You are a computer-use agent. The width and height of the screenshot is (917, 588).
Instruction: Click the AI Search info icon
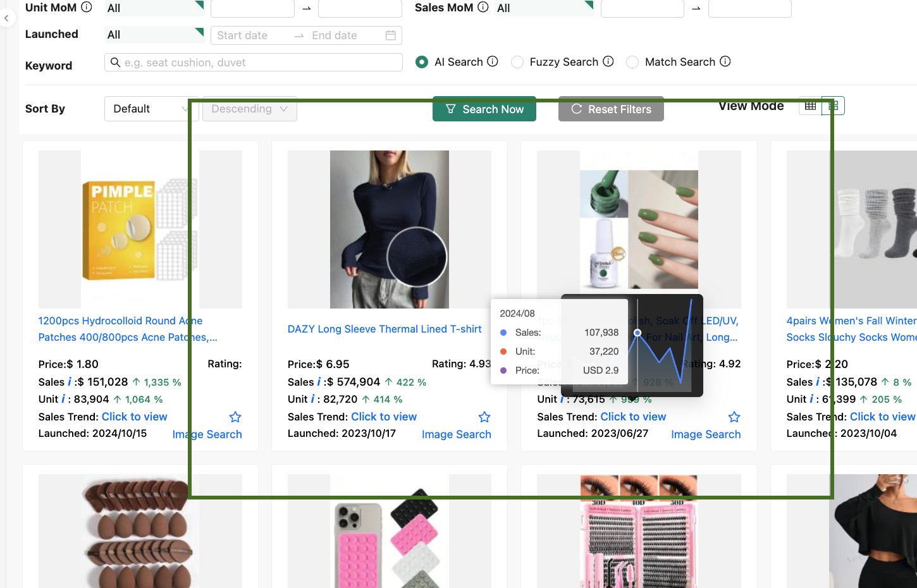point(494,61)
